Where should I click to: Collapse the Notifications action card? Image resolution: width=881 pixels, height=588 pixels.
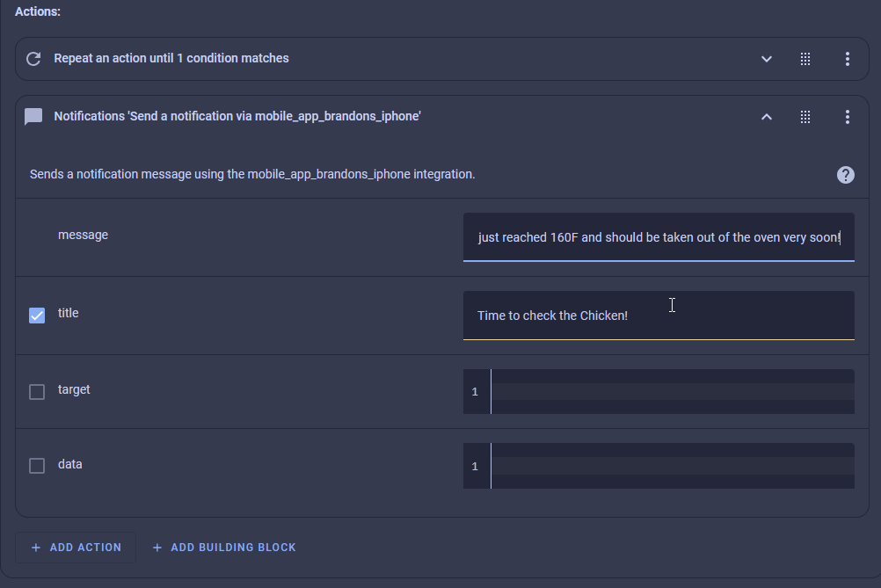(x=767, y=117)
